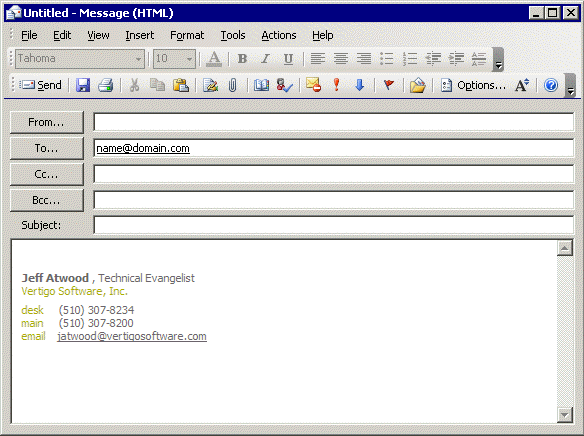The image size is (584, 436).
Task: Attach a file with the paperclip icon
Action: click(x=232, y=85)
